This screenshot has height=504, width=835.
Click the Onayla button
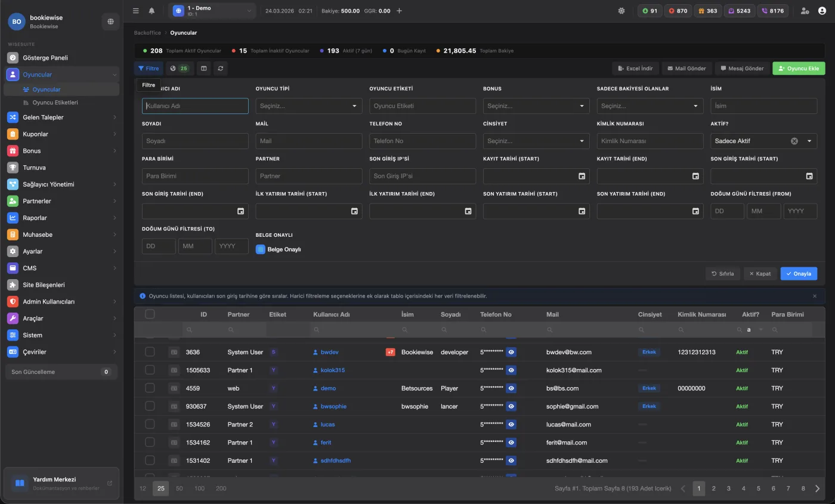[798, 274]
